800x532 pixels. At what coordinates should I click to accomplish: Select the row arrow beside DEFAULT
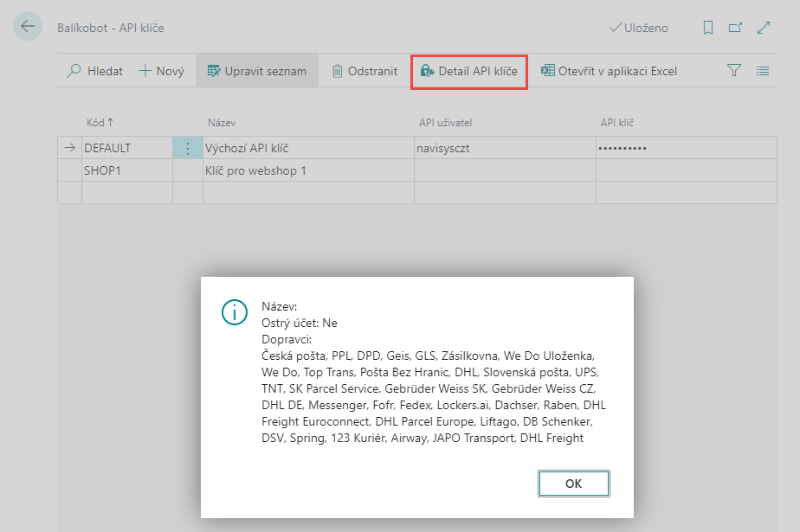(x=69, y=148)
